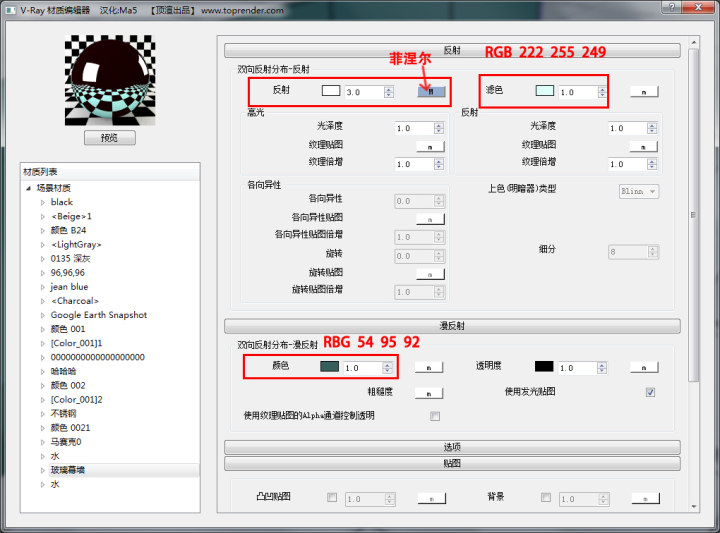
Task: Click the 粗糙度 map button
Action: (429, 393)
